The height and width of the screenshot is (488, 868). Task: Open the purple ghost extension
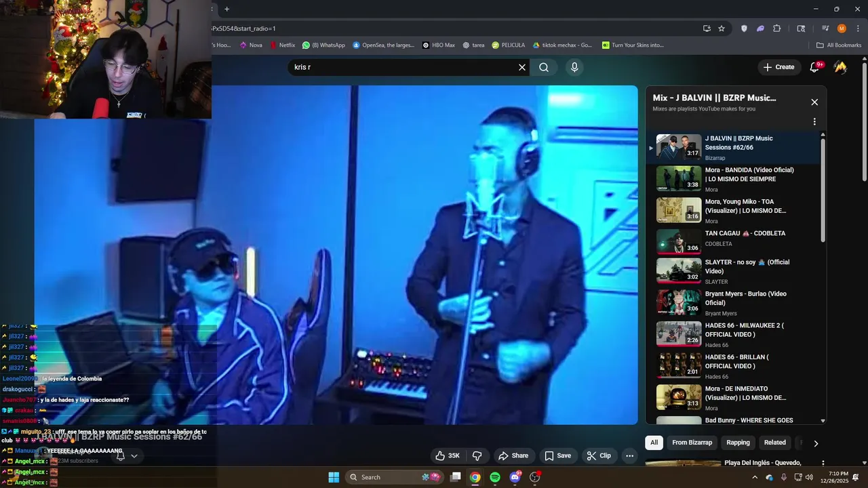(760, 28)
